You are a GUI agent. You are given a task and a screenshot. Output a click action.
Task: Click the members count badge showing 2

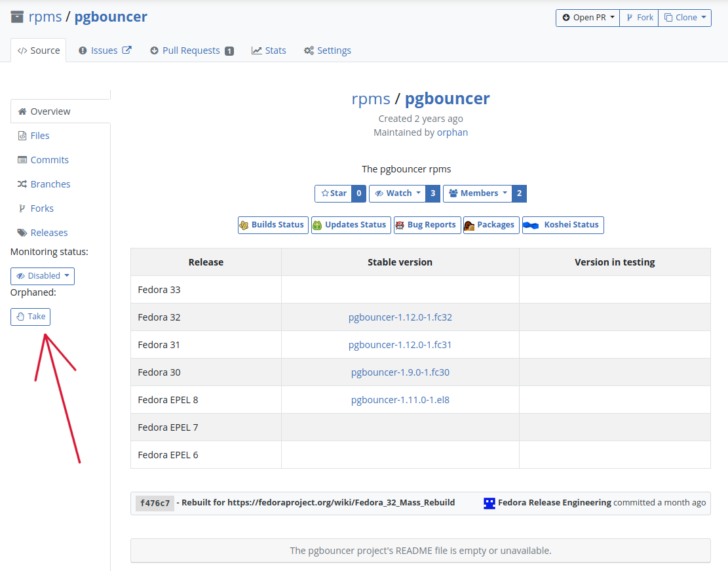(519, 193)
